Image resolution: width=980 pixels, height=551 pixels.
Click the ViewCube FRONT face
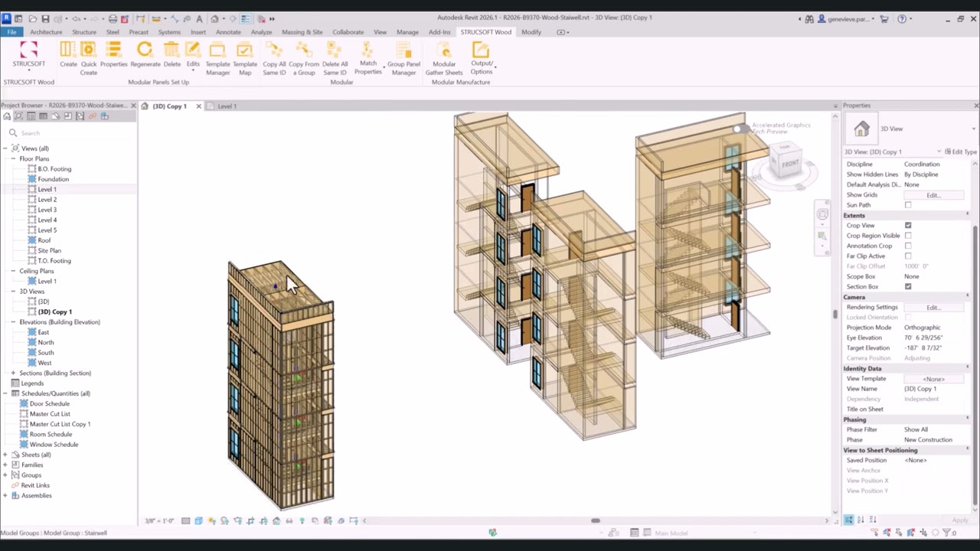point(789,163)
